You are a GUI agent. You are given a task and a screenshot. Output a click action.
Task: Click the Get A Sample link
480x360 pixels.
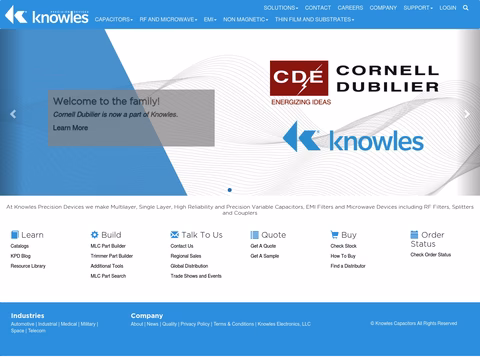pyautogui.click(x=265, y=256)
